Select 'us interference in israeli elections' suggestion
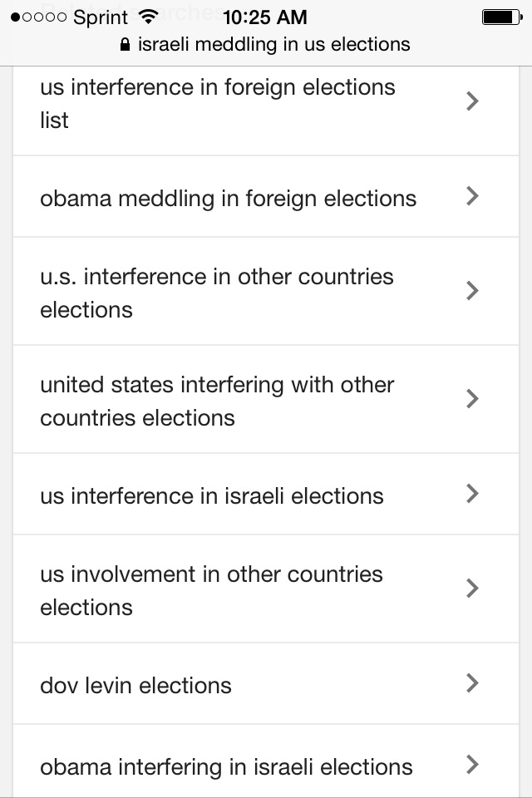The width and height of the screenshot is (532, 798). click(266, 494)
